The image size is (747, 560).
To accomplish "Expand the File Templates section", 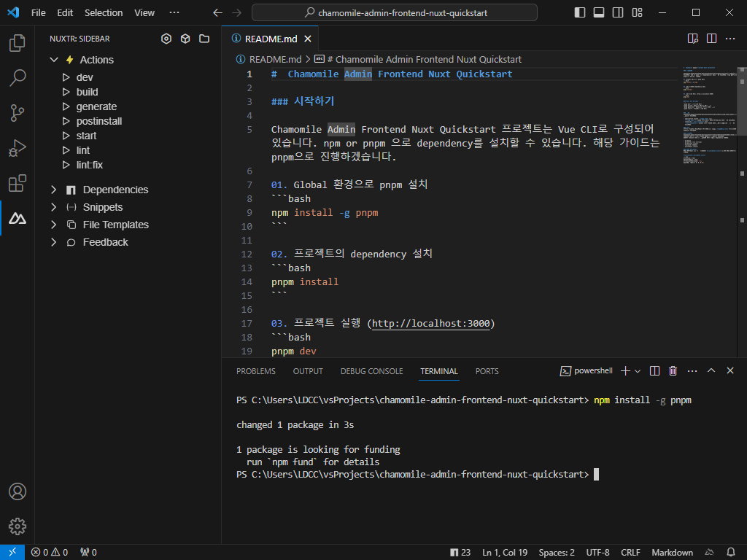I will (x=54, y=225).
